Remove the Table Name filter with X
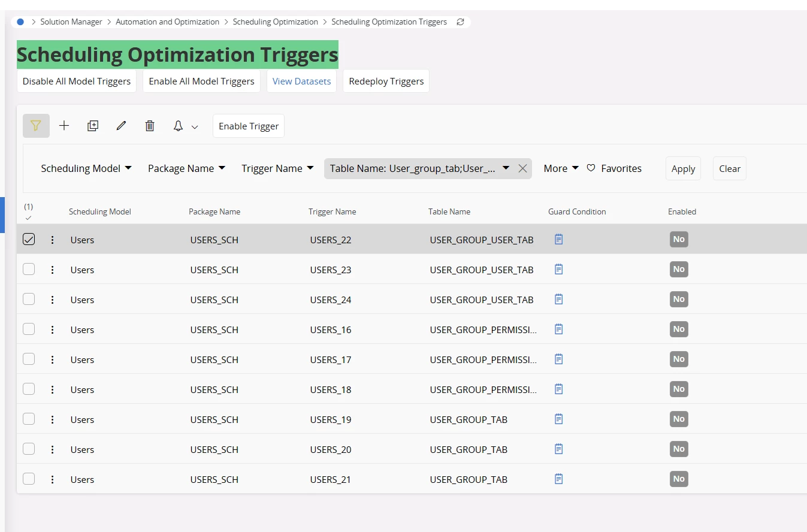Screen dimensions: 807x532 (x=522, y=168)
